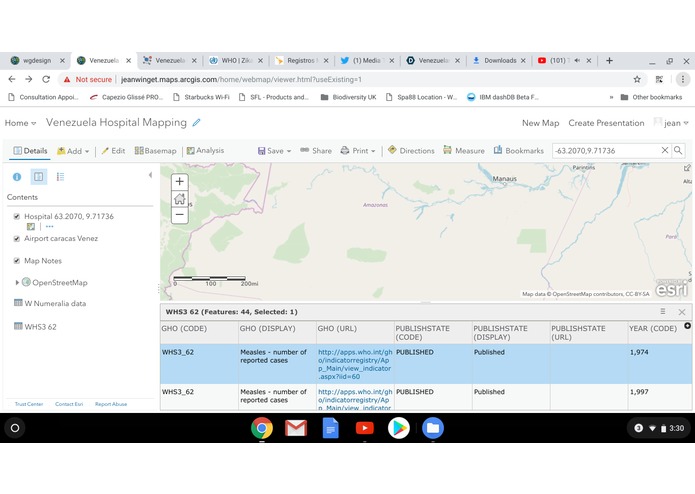Screen dimensions: 695x494
Task: Open the Trust Center link
Action: (29, 404)
